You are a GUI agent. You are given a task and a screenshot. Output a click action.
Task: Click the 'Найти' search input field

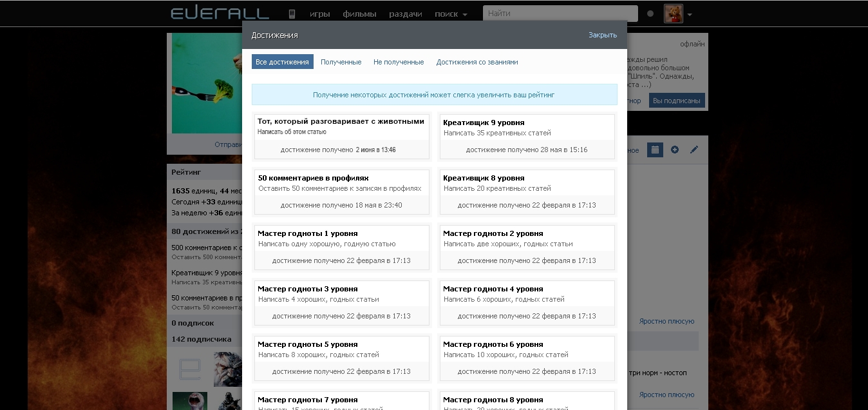click(560, 14)
